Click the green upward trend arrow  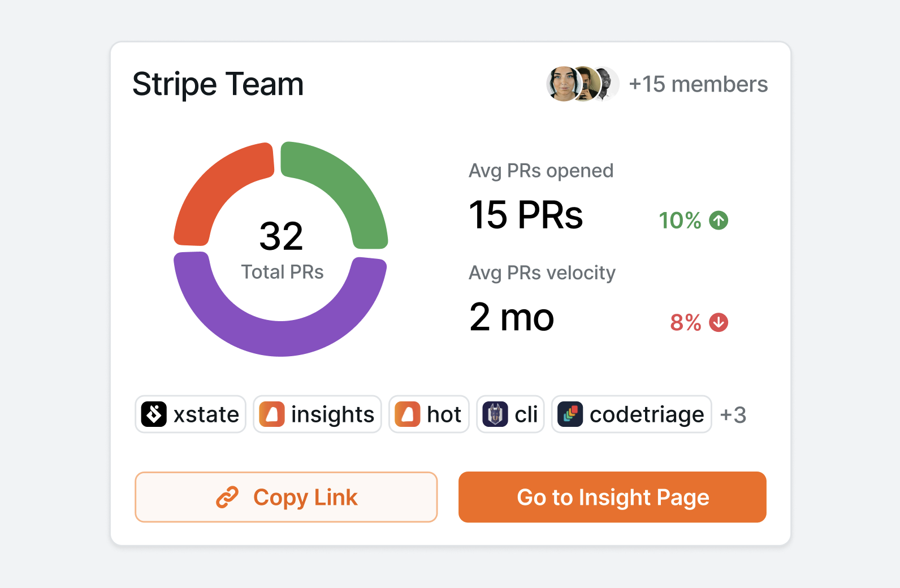pos(718,220)
